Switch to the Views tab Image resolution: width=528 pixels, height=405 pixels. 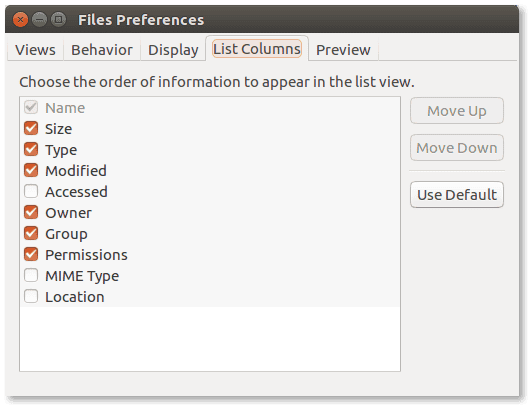35,50
